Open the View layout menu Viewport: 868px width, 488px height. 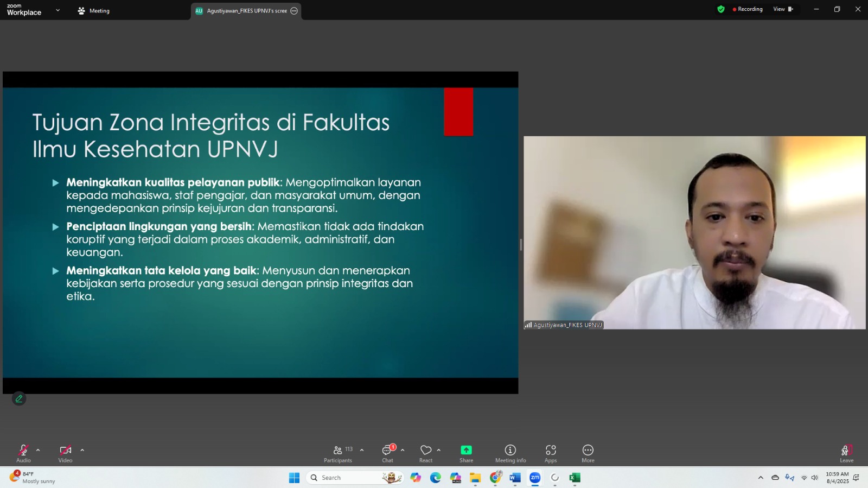783,9
